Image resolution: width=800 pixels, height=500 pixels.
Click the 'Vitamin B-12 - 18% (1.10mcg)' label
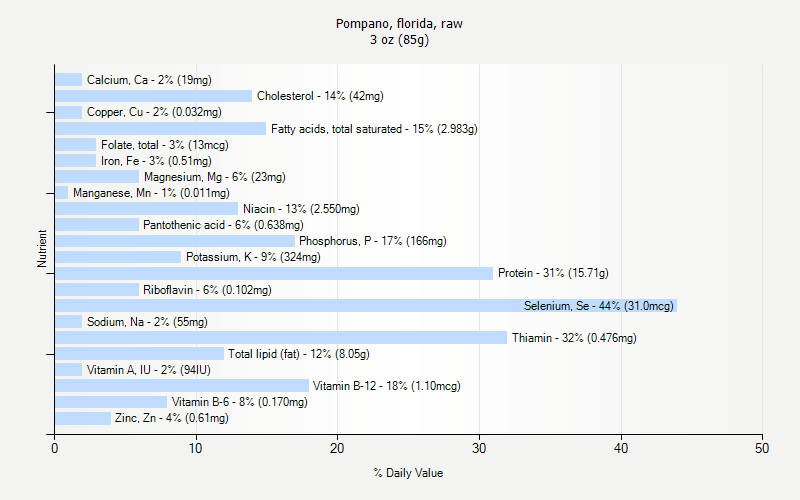pyautogui.click(x=386, y=386)
